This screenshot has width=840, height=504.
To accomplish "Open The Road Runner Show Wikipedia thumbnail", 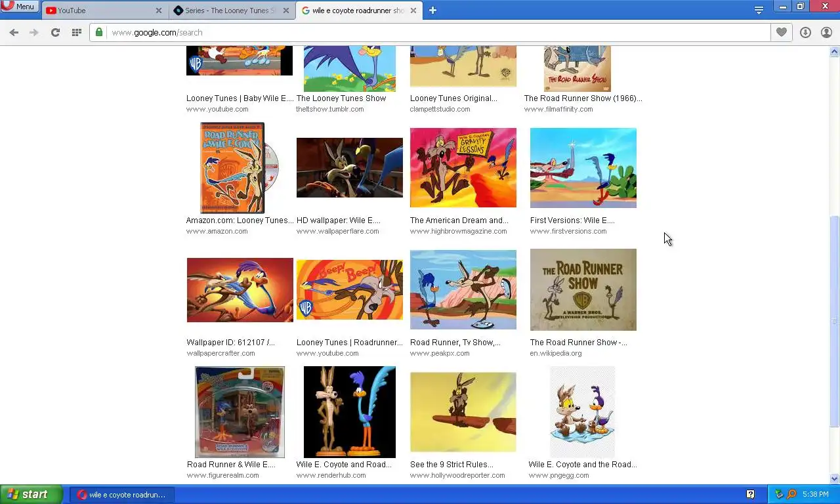I will (x=583, y=289).
